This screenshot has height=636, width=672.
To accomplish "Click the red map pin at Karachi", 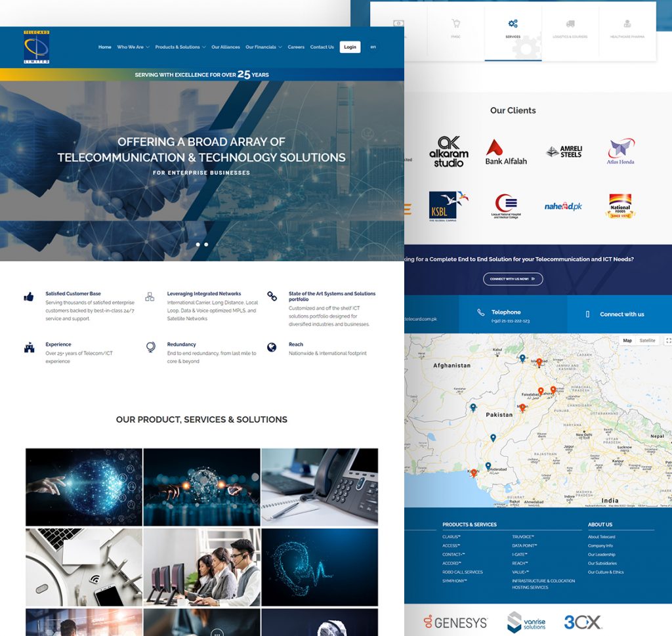I will click(x=474, y=474).
